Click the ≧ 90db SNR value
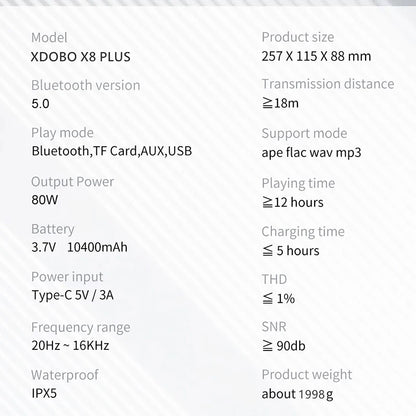416x416 pixels. pyautogui.click(x=284, y=346)
